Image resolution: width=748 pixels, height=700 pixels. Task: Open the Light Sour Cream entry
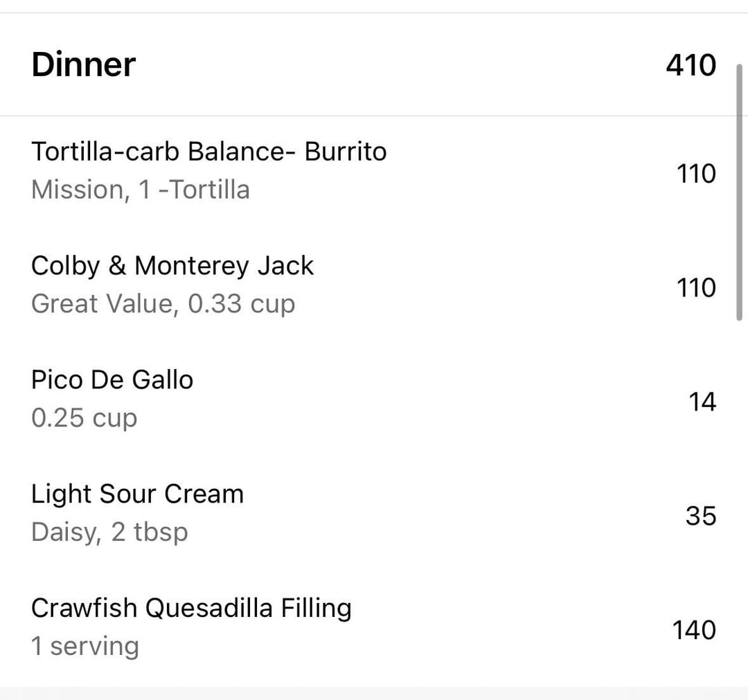(137, 494)
